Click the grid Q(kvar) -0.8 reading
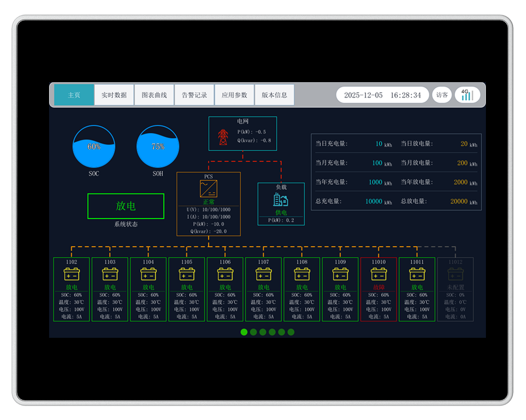Viewport: 526px width, 420px height. tap(254, 140)
